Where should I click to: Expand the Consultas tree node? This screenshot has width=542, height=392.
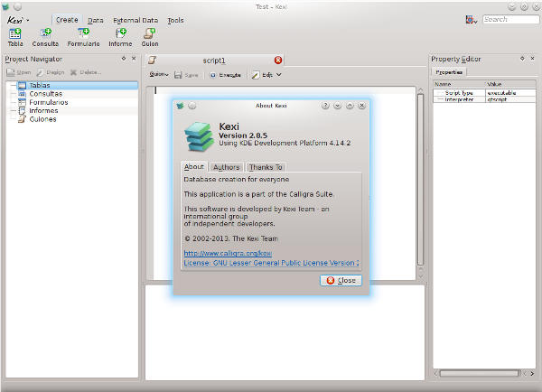coord(13,94)
